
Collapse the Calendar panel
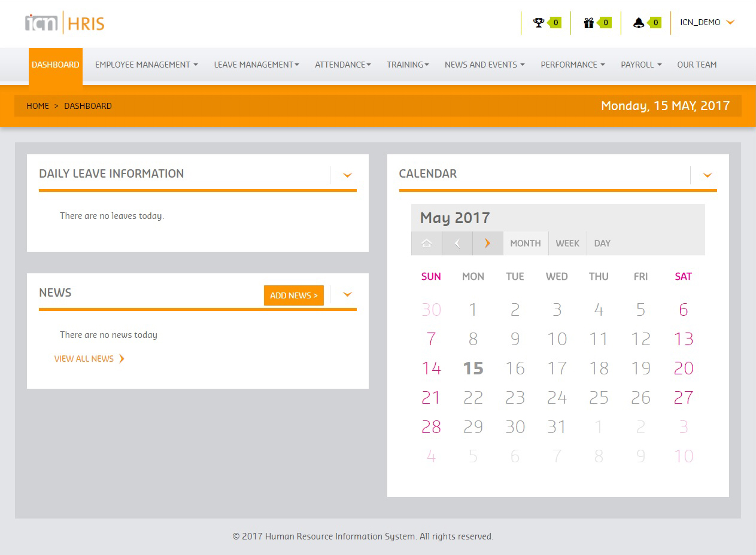tap(707, 175)
